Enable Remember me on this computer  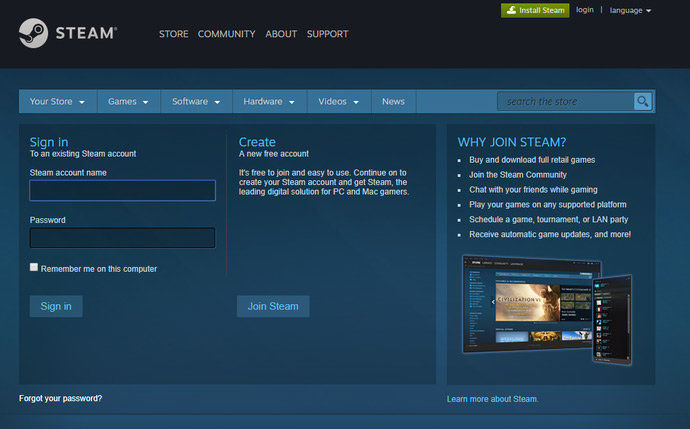click(34, 267)
